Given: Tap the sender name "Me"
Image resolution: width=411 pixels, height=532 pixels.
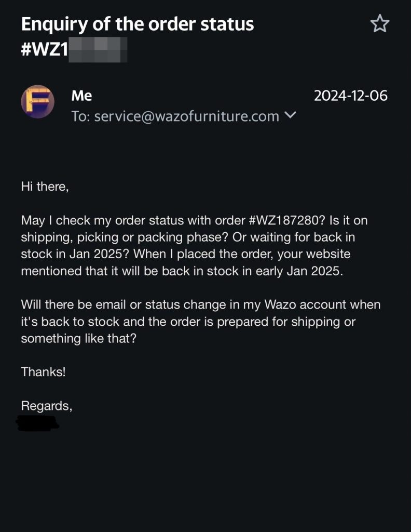Looking at the screenshot, I should click(x=81, y=96).
